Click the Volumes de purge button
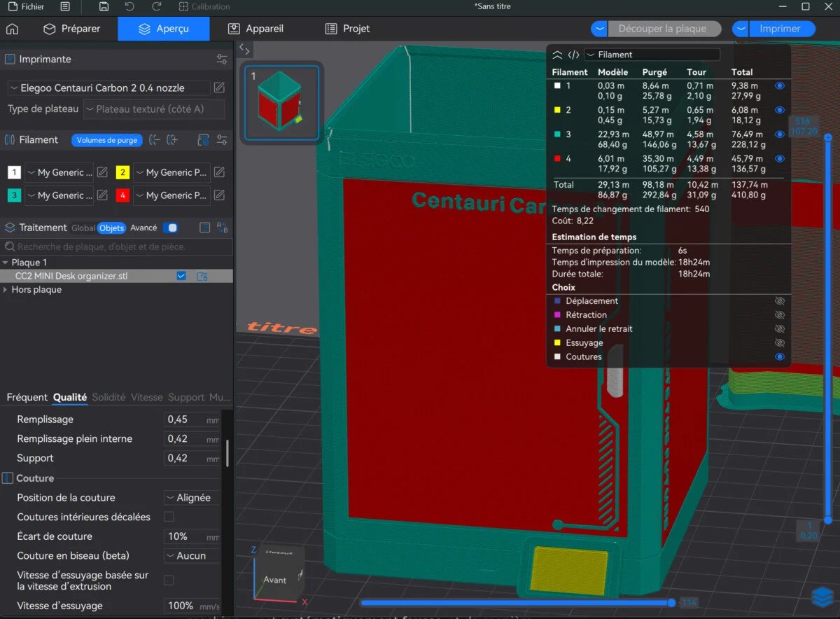This screenshot has height=619, width=840. click(x=106, y=140)
